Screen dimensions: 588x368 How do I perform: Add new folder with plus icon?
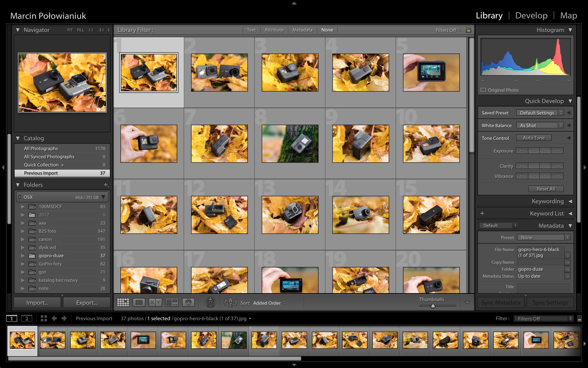pos(106,185)
